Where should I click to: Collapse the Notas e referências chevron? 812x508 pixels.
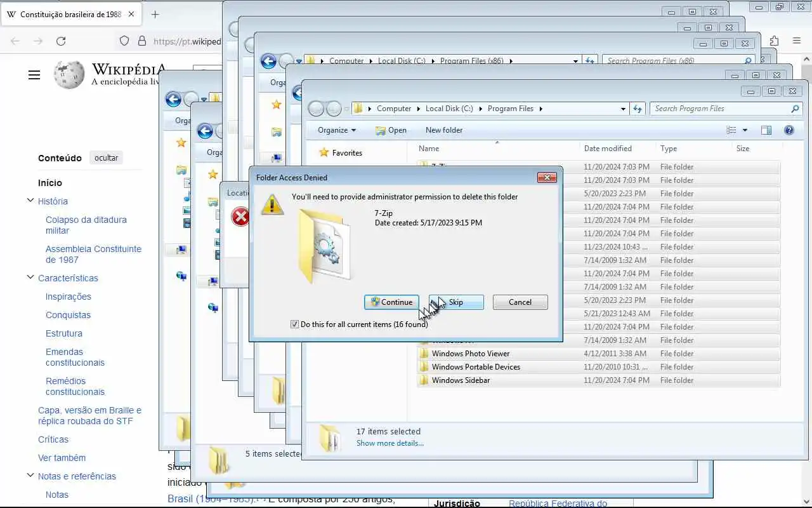pyautogui.click(x=30, y=476)
